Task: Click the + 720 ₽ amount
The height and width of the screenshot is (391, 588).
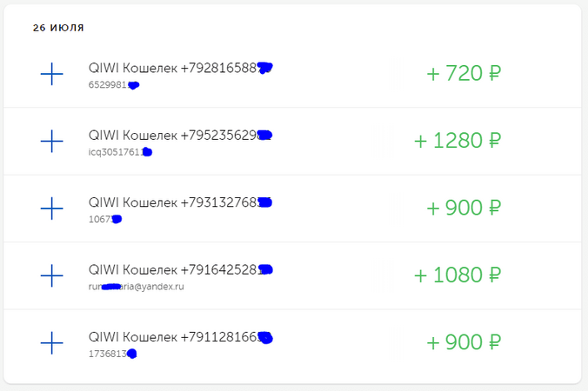Action: [464, 73]
